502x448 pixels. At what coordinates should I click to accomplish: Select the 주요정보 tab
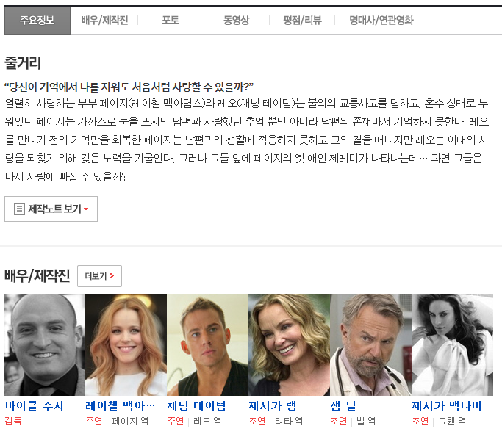tap(37, 20)
